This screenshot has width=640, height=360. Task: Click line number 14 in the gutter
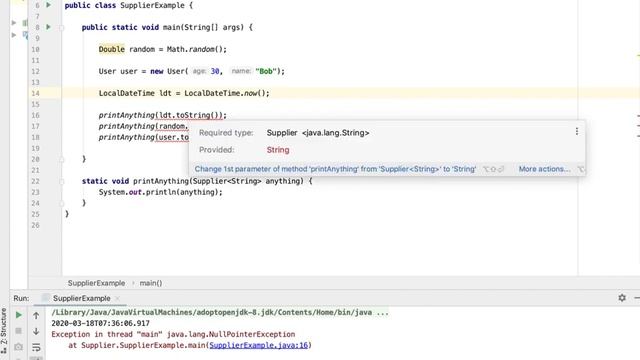pos(36,93)
